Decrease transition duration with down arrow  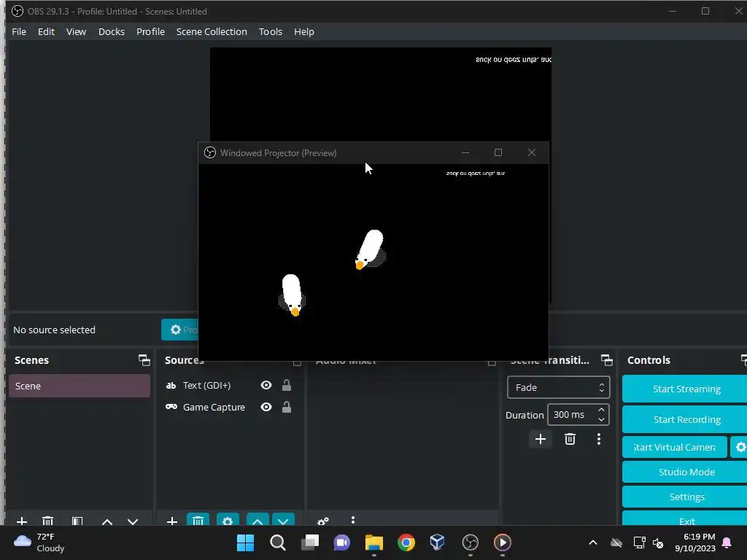tap(601, 419)
